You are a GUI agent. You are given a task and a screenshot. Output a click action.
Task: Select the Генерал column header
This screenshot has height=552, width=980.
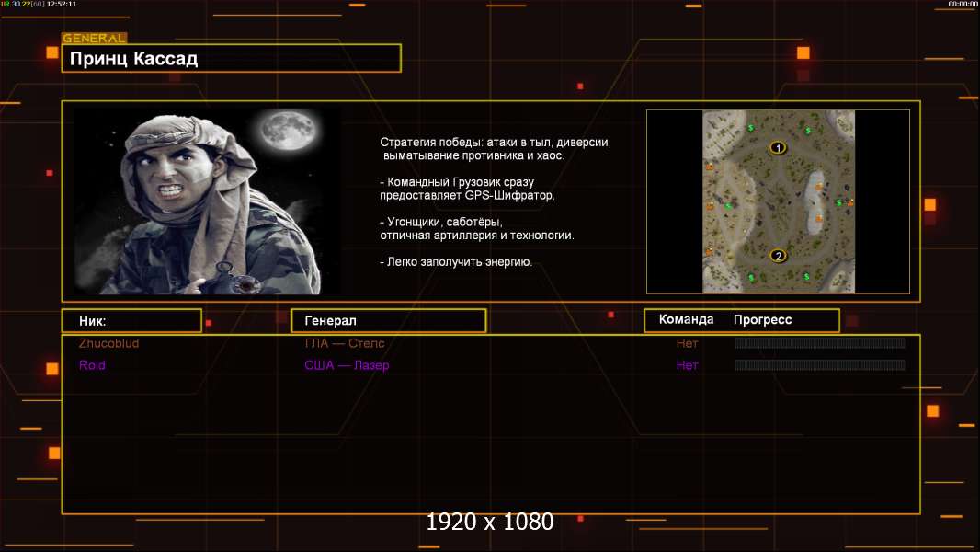[388, 321]
